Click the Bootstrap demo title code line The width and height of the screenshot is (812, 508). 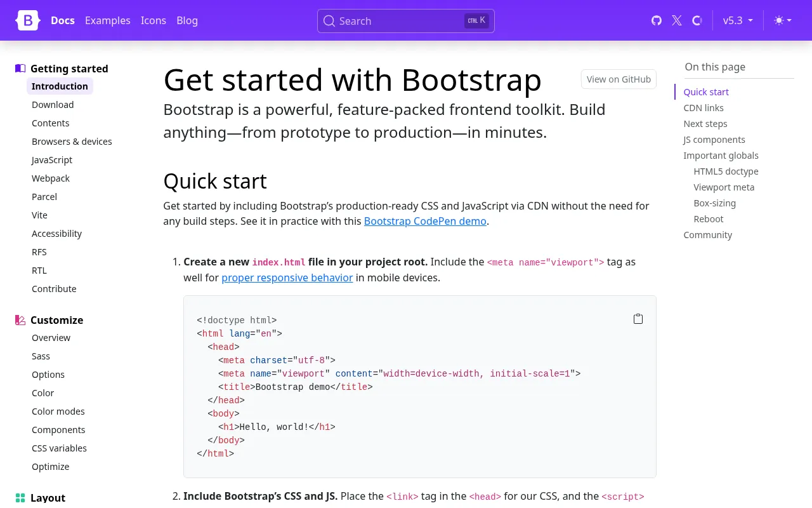(295, 387)
